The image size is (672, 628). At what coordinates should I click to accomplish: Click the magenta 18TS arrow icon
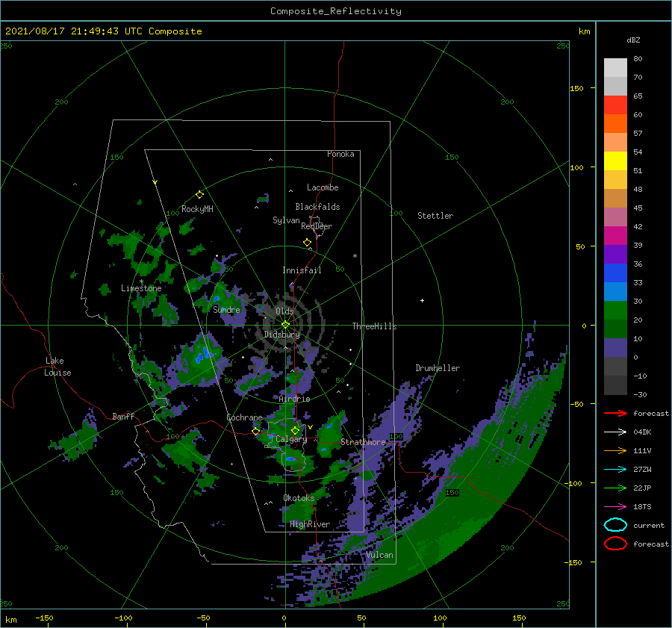click(615, 507)
